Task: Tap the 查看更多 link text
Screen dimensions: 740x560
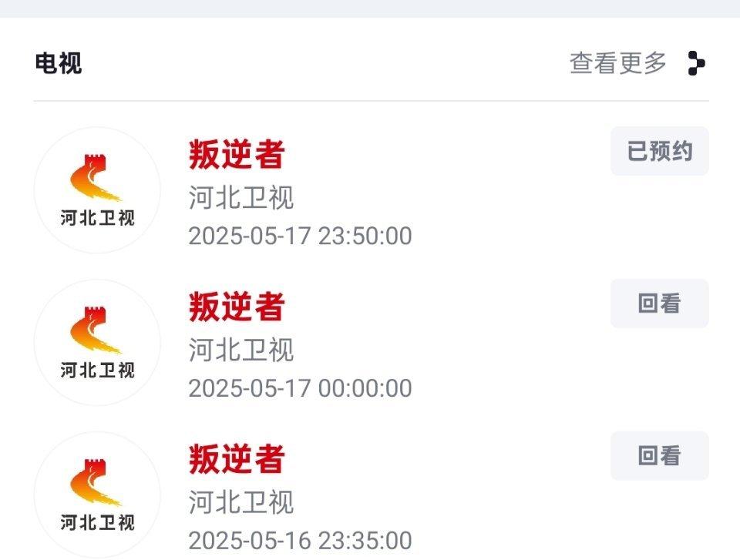Action: tap(617, 63)
